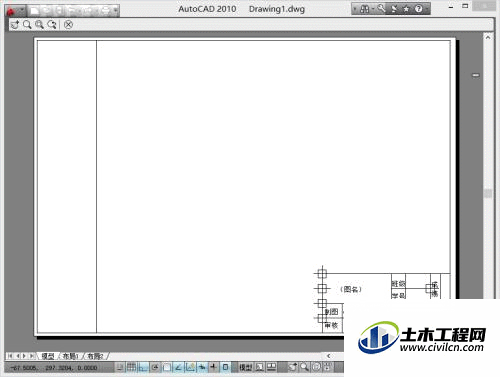The width and height of the screenshot is (500, 377).
Task: Toggle Snap Mode in status bar
Action: click(x=120, y=367)
